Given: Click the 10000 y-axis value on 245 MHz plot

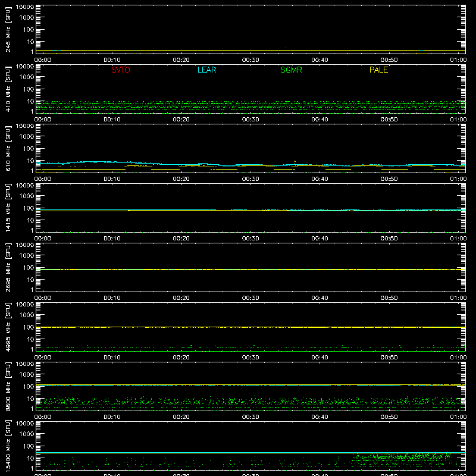Looking at the screenshot, I should 25,7.
